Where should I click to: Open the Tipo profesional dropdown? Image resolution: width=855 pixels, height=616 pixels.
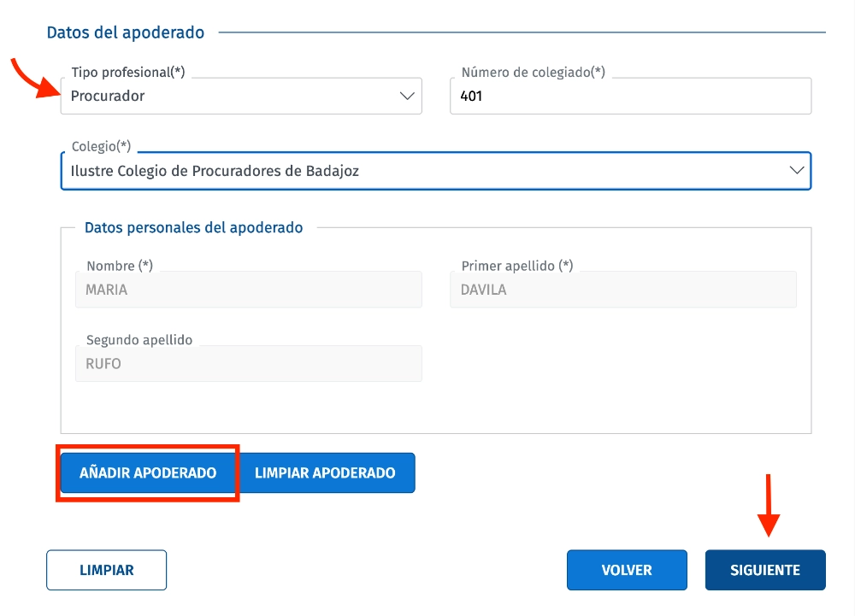coord(239,96)
